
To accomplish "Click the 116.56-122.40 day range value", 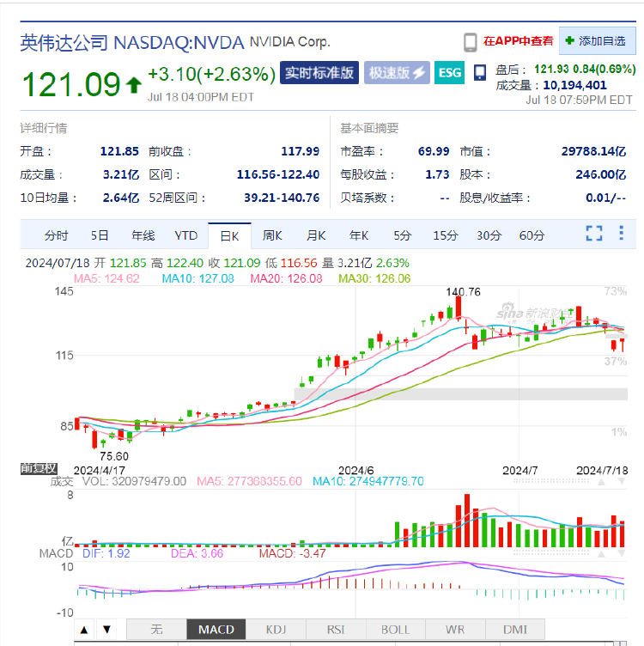I will (x=278, y=174).
